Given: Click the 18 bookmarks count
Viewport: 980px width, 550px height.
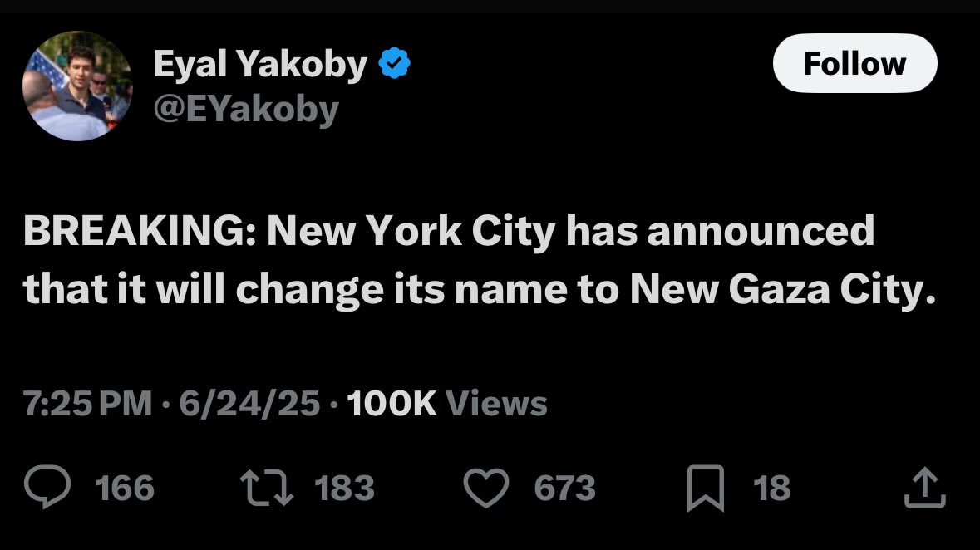Looking at the screenshot, I should click(x=772, y=489).
